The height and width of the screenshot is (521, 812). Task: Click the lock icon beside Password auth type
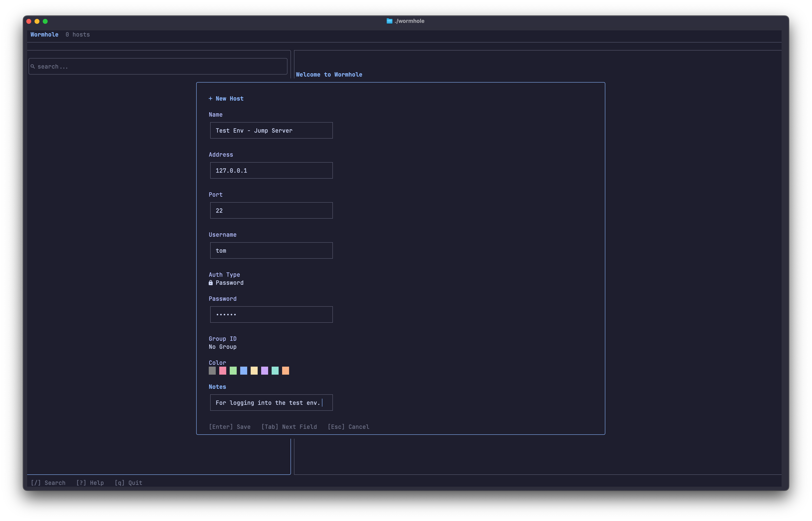[x=211, y=283]
